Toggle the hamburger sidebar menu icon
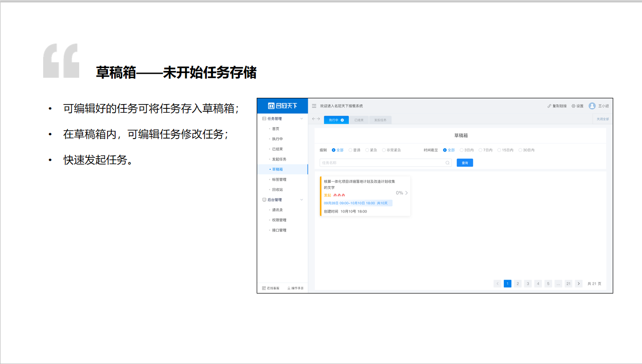This screenshot has width=642, height=364. click(x=314, y=106)
